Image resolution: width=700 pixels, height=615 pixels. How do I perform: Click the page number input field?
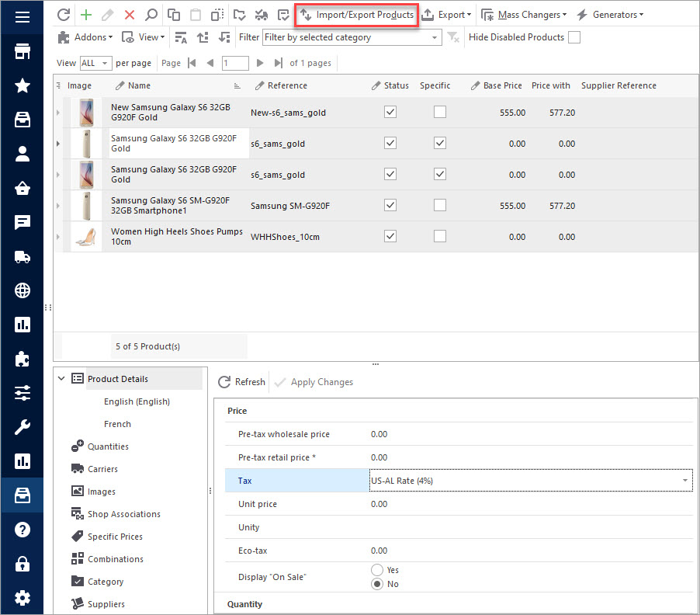click(235, 63)
